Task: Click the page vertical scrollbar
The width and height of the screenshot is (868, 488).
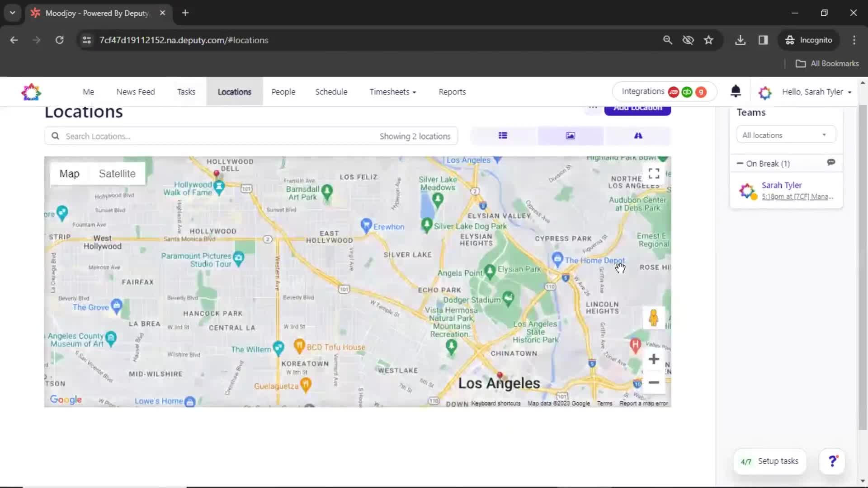Action: pos(863,267)
